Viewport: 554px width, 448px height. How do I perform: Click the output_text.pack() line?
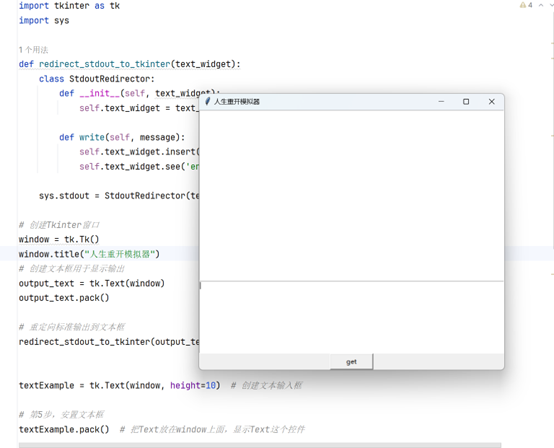coord(64,298)
